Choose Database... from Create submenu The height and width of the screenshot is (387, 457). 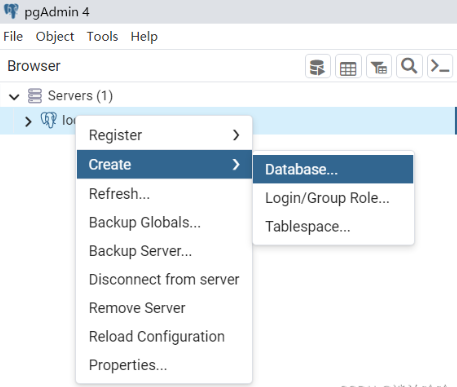tap(333, 169)
